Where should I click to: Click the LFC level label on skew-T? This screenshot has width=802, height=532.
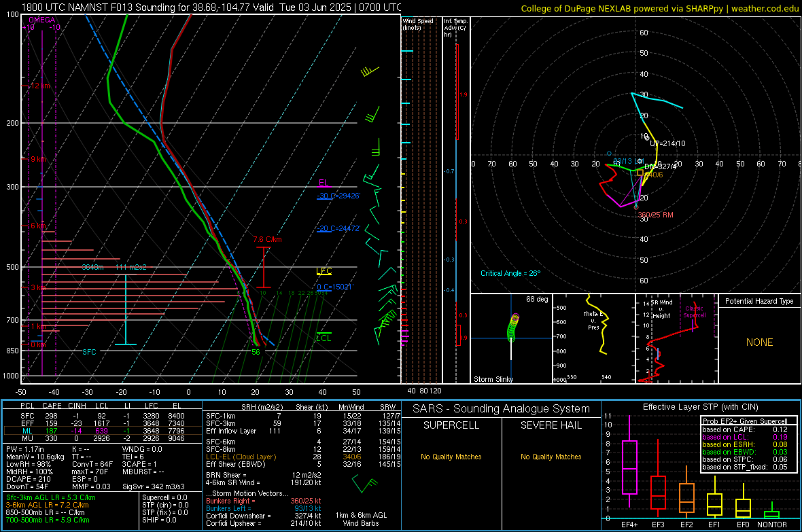[324, 271]
